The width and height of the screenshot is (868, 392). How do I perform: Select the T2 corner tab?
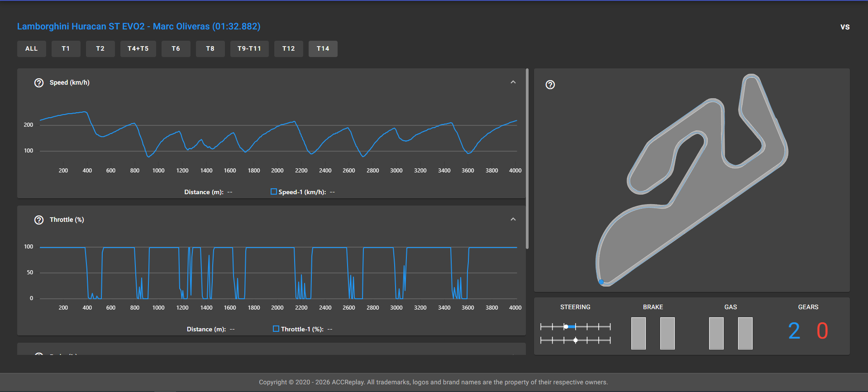pos(100,49)
